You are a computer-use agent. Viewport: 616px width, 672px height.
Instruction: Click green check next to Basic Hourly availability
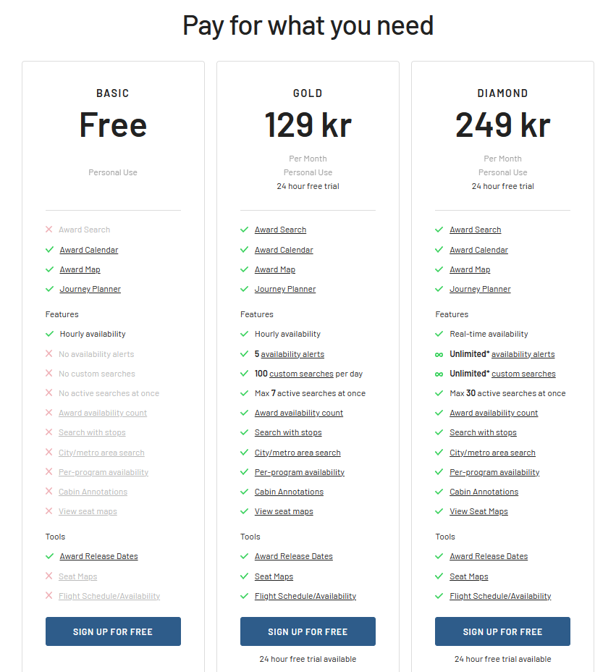pyautogui.click(x=49, y=333)
